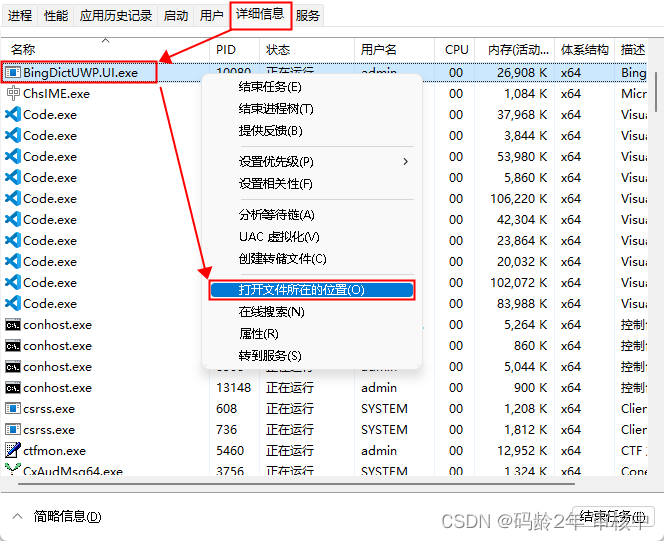The width and height of the screenshot is (664, 541).
Task: Click PID cell 13148
Action: click(x=233, y=387)
